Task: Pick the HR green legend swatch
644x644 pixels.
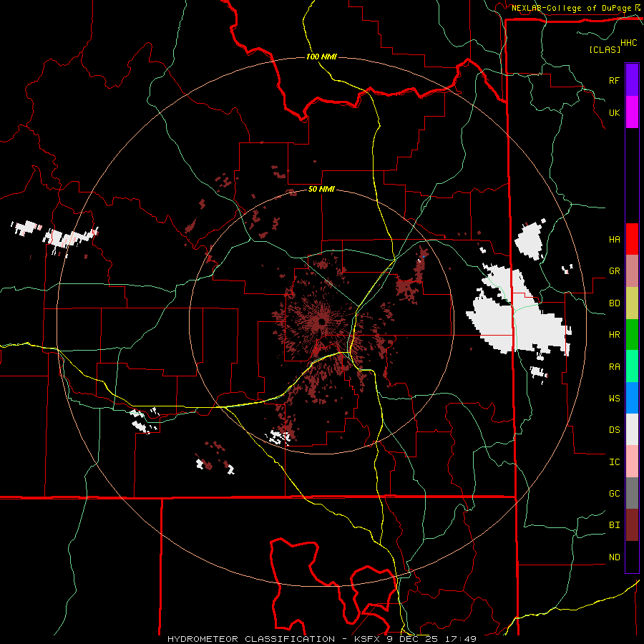Action: coord(632,334)
